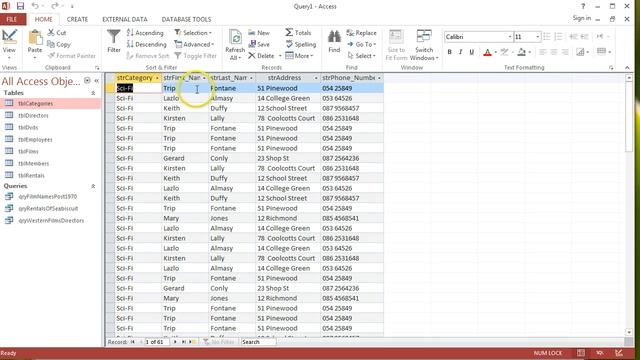Open Advanced filter options dropdown
Image resolution: width=640 pixels, height=360 pixels.
(x=194, y=44)
